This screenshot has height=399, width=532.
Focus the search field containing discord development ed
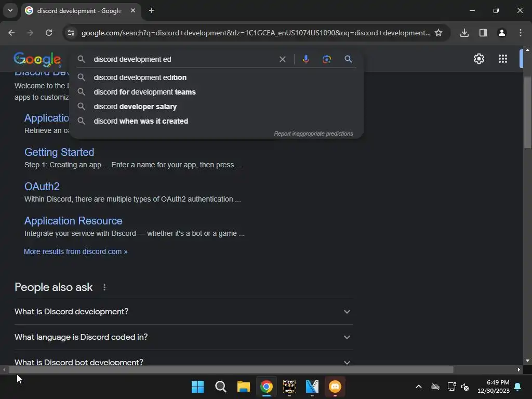tap(183, 59)
